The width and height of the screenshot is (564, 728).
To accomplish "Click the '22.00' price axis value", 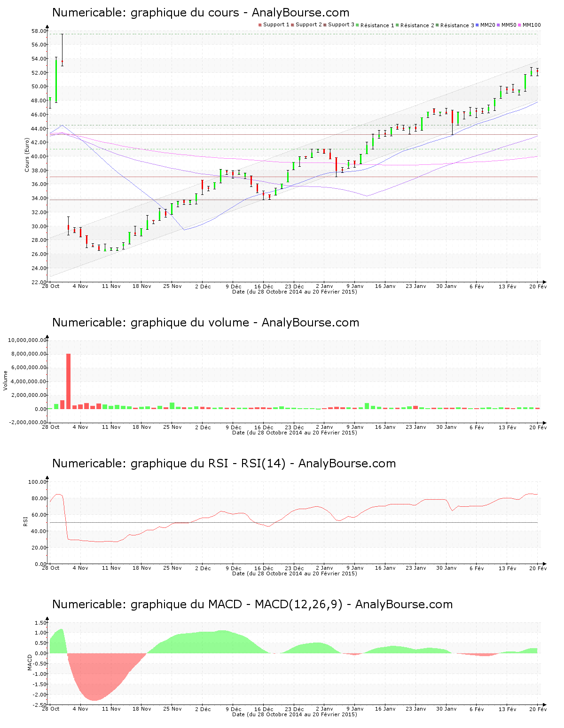I will click(39, 282).
